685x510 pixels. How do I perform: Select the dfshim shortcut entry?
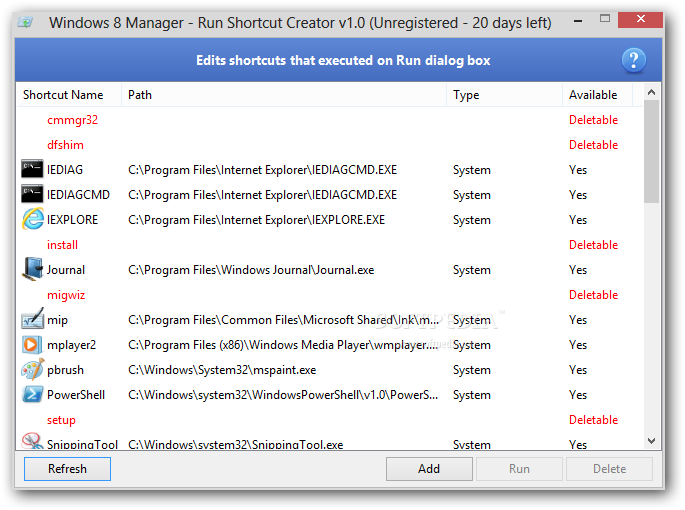point(65,145)
